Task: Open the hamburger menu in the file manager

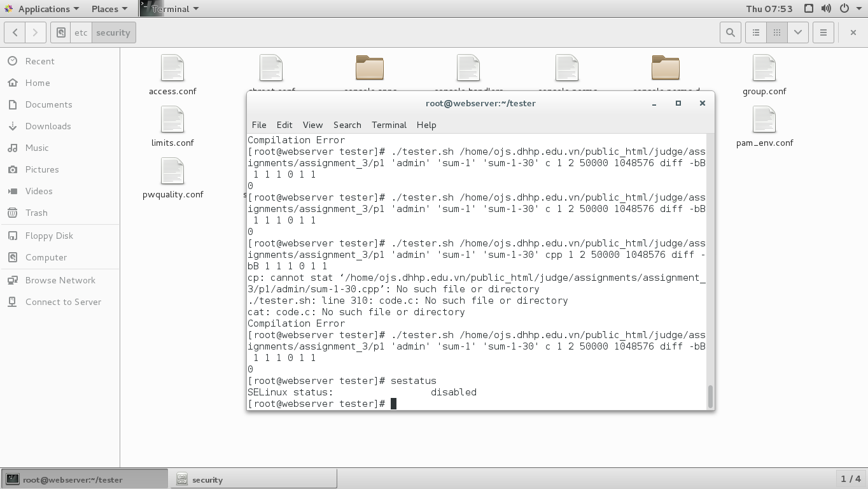Action: click(823, 32)
